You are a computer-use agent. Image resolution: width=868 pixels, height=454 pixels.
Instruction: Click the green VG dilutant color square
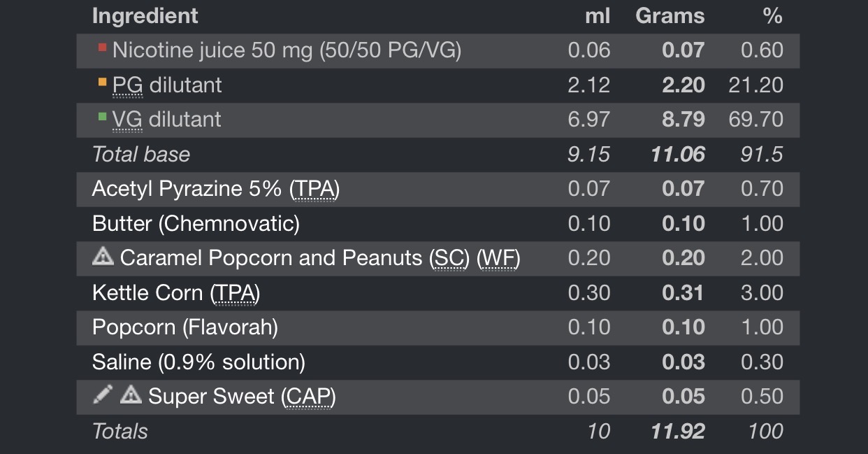[103, 117]
